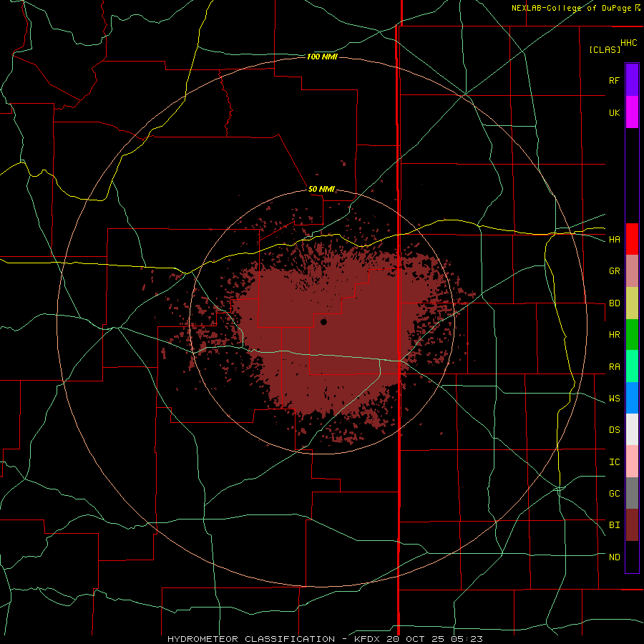The image size is (644, 644).
Task: Click the BI dark red color swatch
Action: click(x=632, y=525)
